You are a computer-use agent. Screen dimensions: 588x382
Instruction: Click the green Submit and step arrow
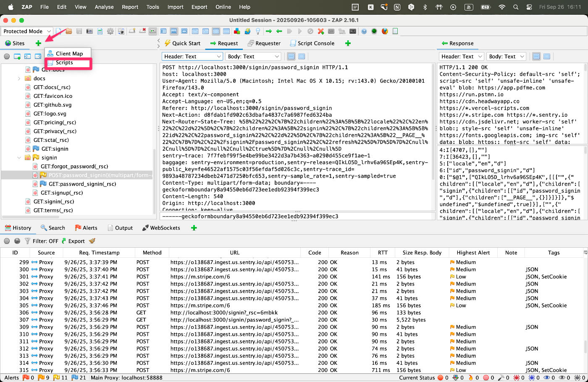pos(269,31)
